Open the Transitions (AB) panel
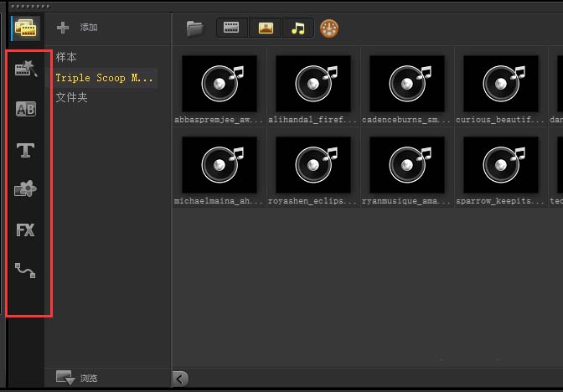 [26, 109]
